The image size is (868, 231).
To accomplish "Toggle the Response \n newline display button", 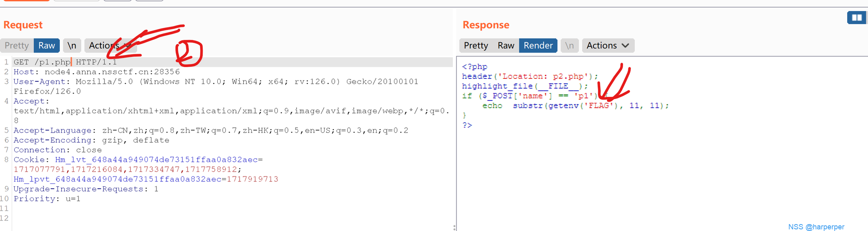I will [x=569, y=46].
